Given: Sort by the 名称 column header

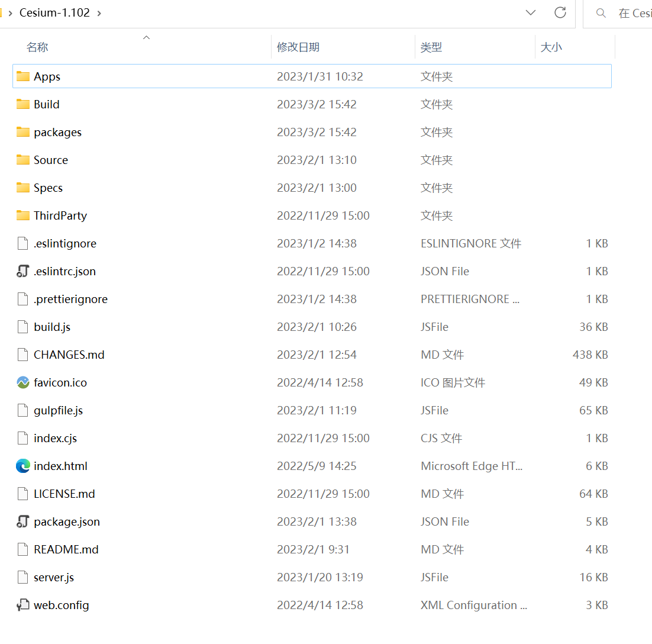Looking at the screenshot, I should coord(37,47).
